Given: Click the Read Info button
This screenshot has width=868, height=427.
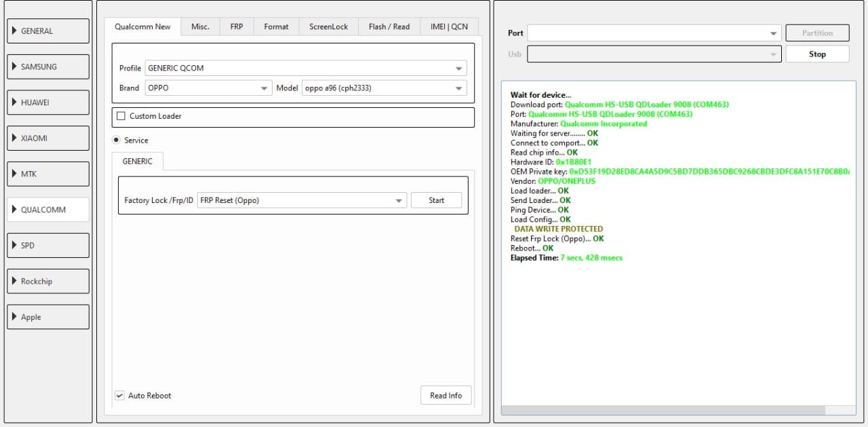Looking at the screenshot, I should click(446, 395).
